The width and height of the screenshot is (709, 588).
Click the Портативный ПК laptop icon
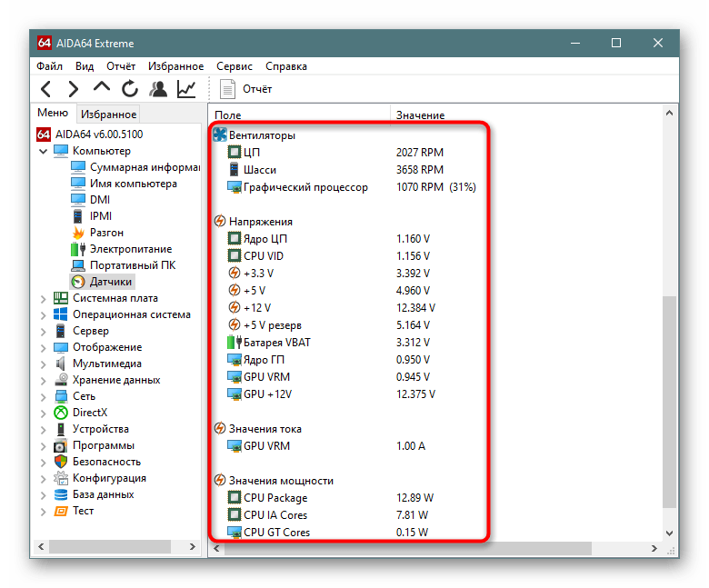pyautogui.click(x=78, y=265)
